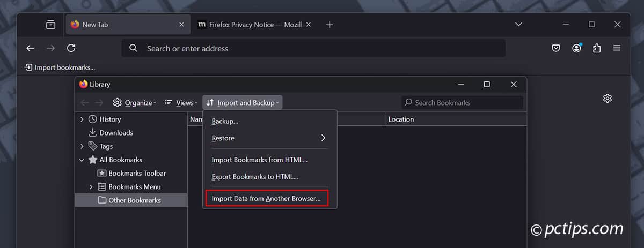The width and height of the screenshot is (644, 248).
Task: Select Export Bookmarks to HTML
Action: point(255,176)
